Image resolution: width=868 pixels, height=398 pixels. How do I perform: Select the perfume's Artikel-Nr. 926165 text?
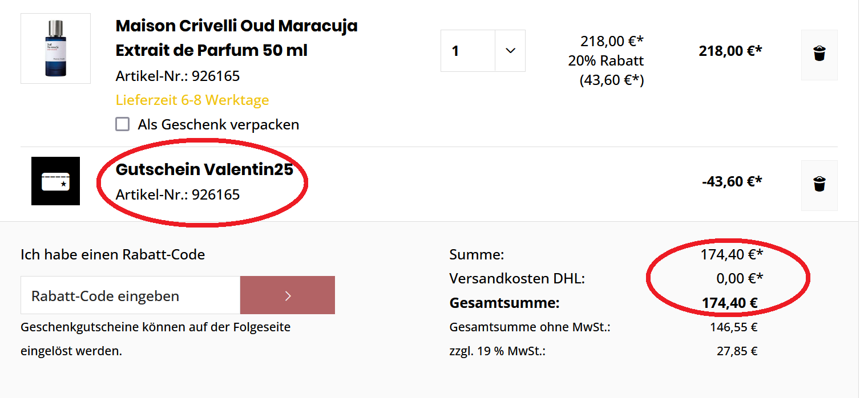pyautogui.click(x=177, y=76)
